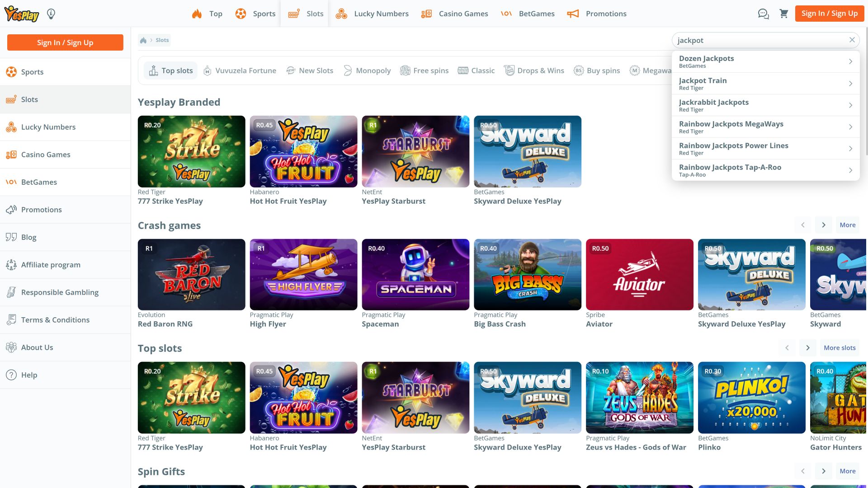Click the lightbulb icon beside the logo
Image resolution: width=868 pixels, height=488 pixels.
click(x=51, y=14)
